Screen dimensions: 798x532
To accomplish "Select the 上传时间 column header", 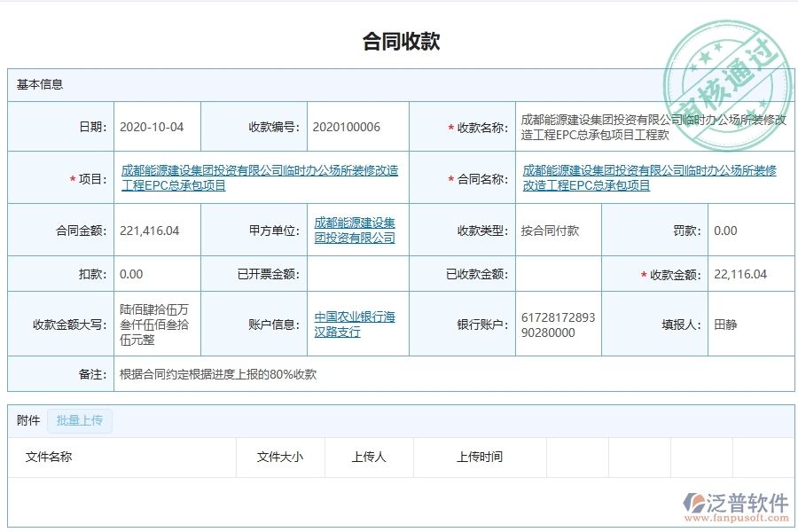I will (480, 457).
